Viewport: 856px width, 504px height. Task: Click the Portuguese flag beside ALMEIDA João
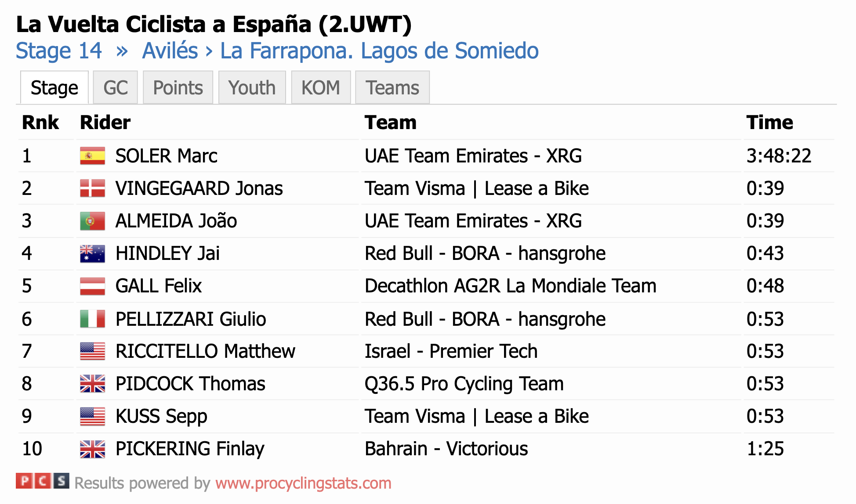pyautogui.click(x=92, y=221)
